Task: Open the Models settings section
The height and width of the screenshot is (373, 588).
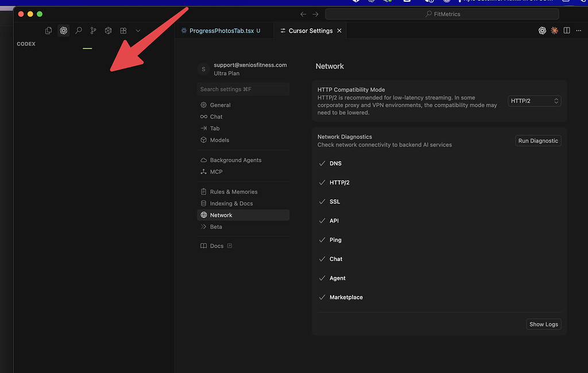Action: [x=219, y=140]
